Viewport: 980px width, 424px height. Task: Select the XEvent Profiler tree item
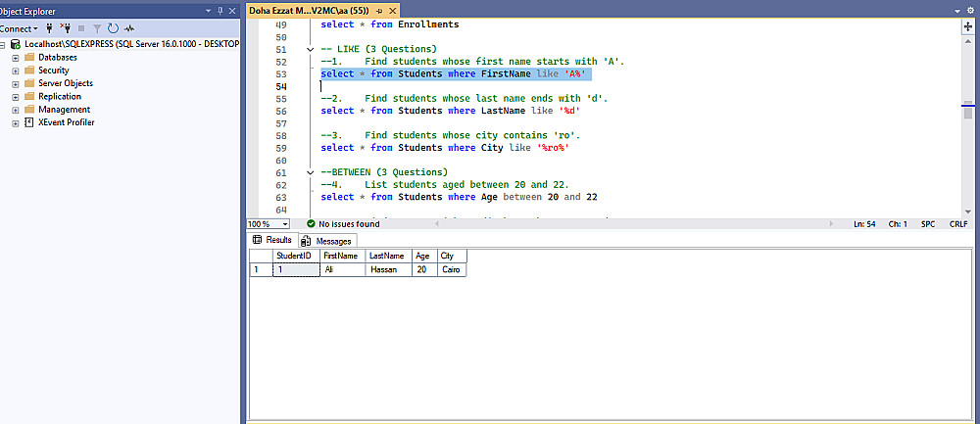tap(67, 123)
